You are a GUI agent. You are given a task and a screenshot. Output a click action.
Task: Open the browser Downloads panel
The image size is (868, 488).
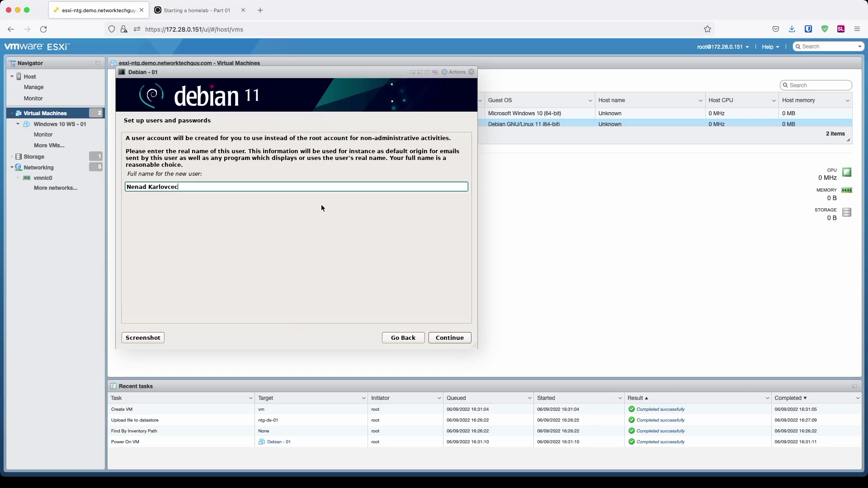coord(792,29)
